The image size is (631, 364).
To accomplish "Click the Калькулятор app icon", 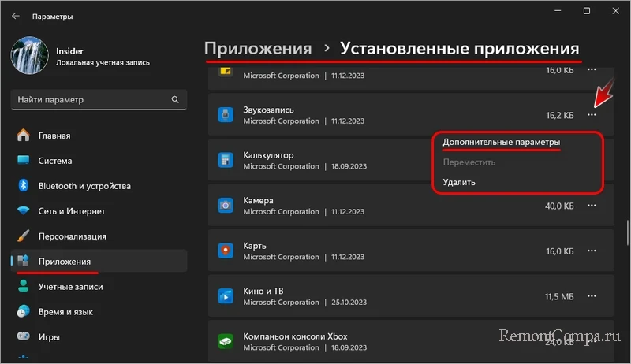I will pos(226,160).
